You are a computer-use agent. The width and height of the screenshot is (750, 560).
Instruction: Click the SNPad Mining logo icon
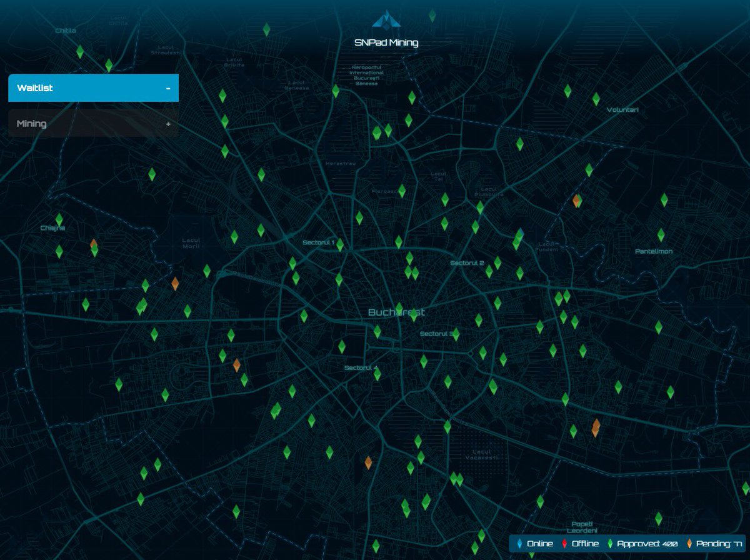click(386, 19)
